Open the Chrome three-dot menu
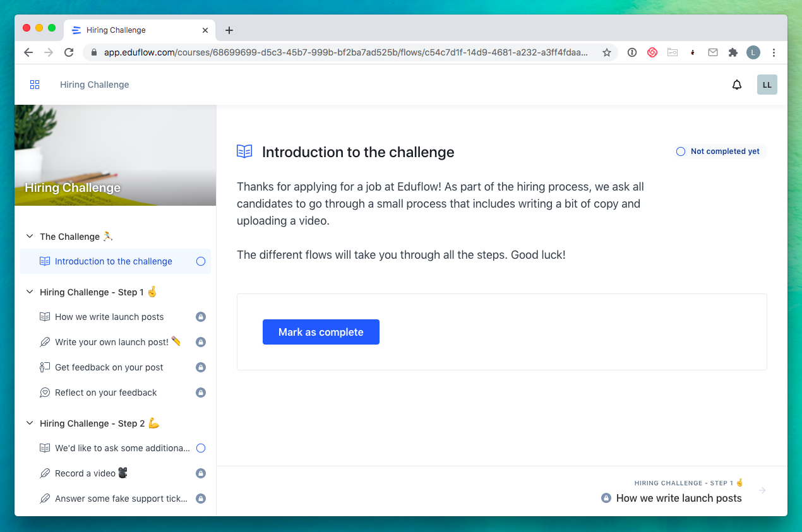 coord(774,52)
